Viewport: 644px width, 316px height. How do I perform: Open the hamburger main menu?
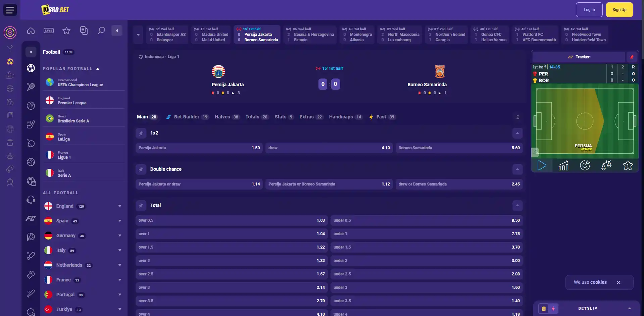tap(10, 10)
